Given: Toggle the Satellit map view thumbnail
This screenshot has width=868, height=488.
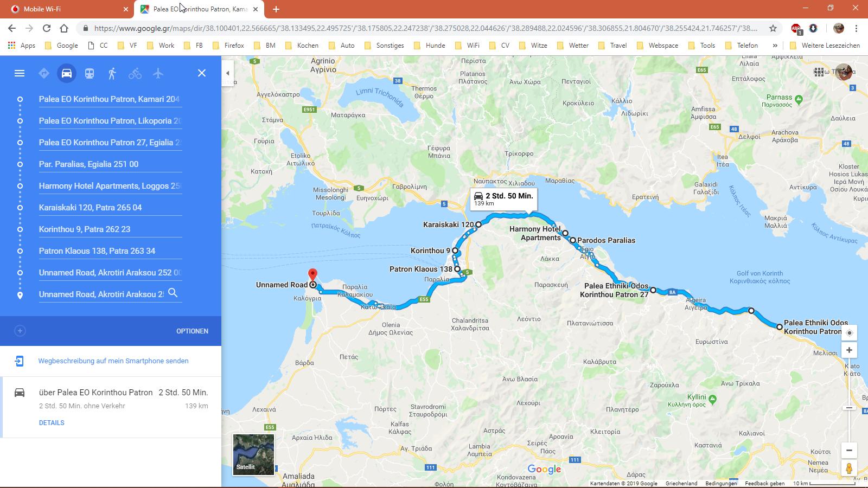Looking at the screenshot, I should coord(254,454).
